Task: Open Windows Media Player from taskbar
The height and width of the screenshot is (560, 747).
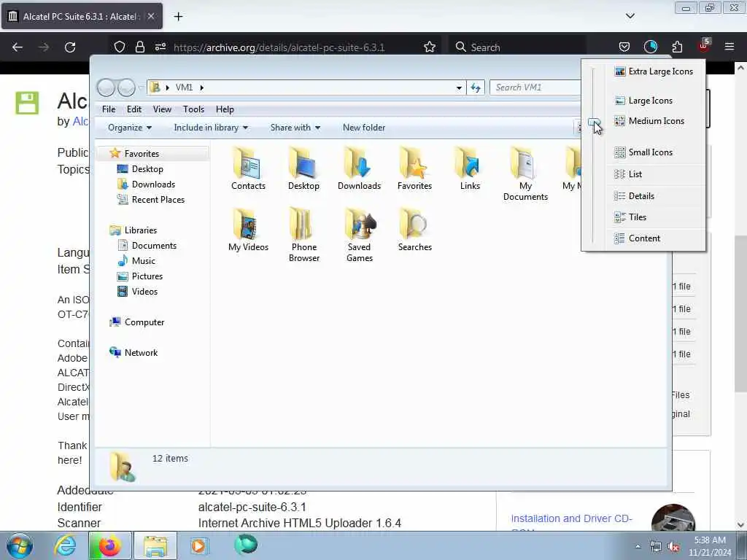Action: pos(198,545)
